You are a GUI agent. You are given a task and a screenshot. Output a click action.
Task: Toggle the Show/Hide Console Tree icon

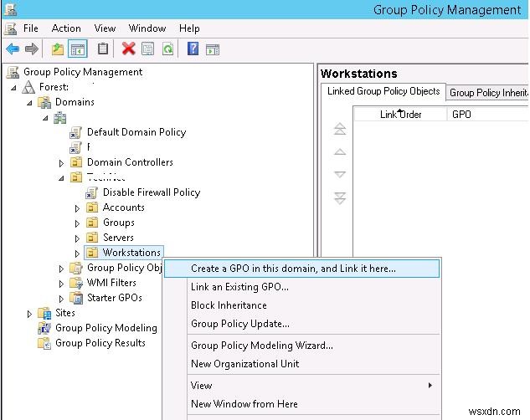(x=78, y=49)
